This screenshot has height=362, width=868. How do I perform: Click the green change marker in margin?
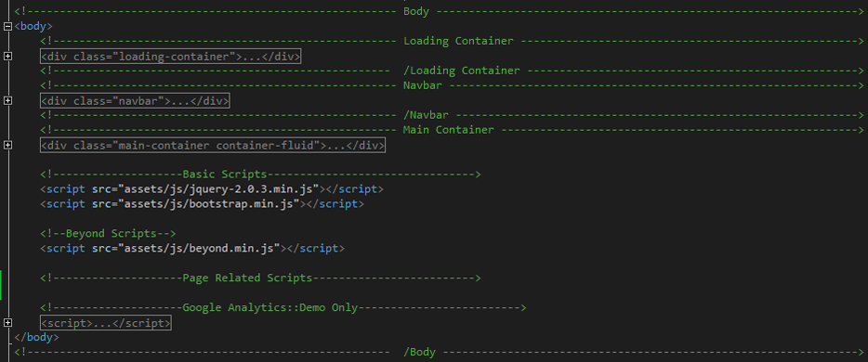click(1, 285)
